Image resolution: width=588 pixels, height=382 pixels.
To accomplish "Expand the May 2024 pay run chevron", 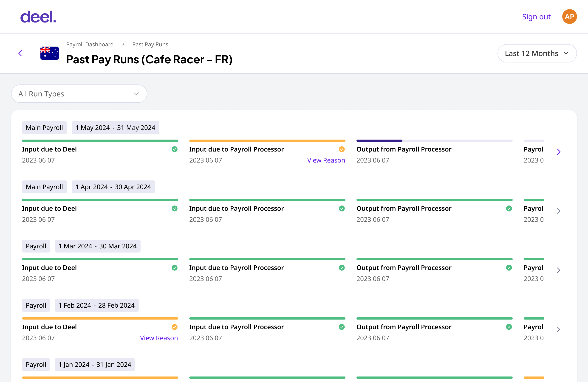I will click(x=559, y=152).
